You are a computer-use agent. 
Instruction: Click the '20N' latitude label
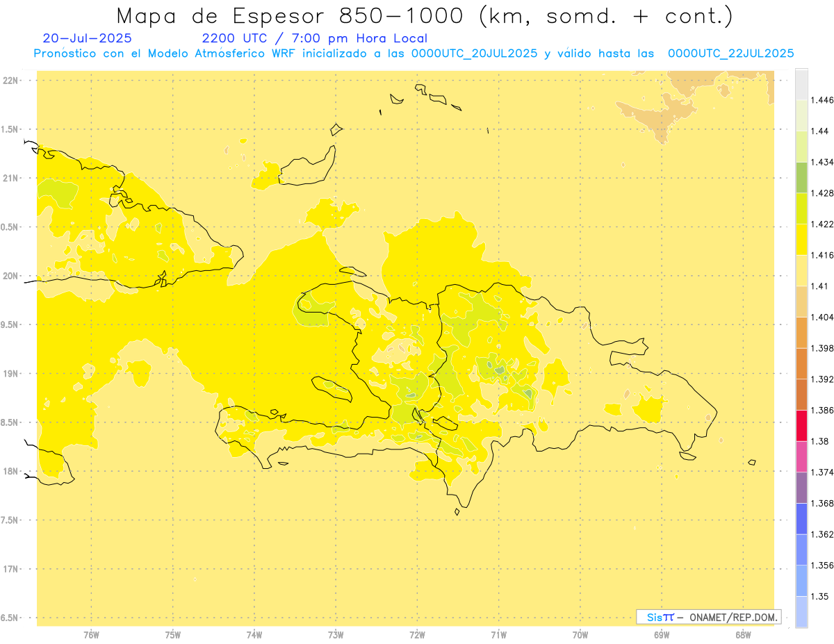tap(10, 276)
